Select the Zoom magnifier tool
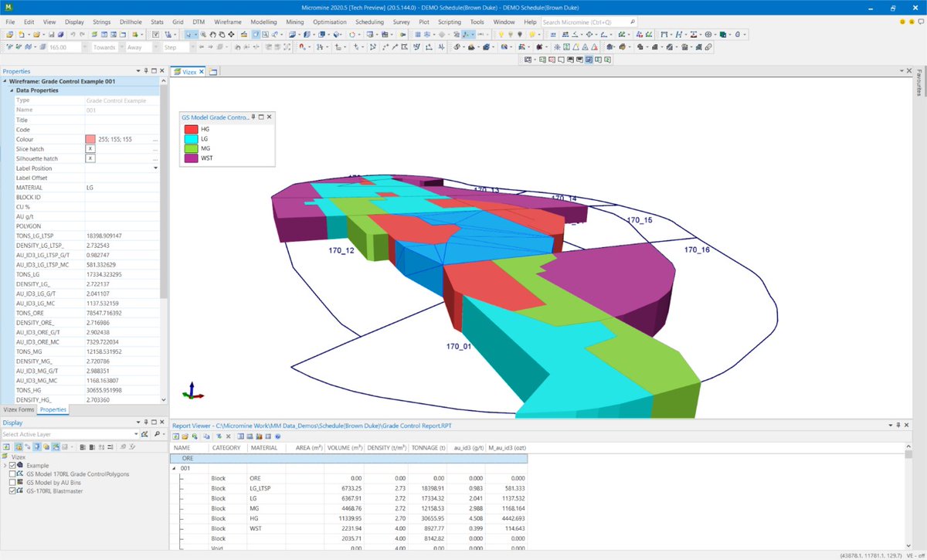Screen dimensions: 927x560 pyautogui.click(x=203, y=35)
